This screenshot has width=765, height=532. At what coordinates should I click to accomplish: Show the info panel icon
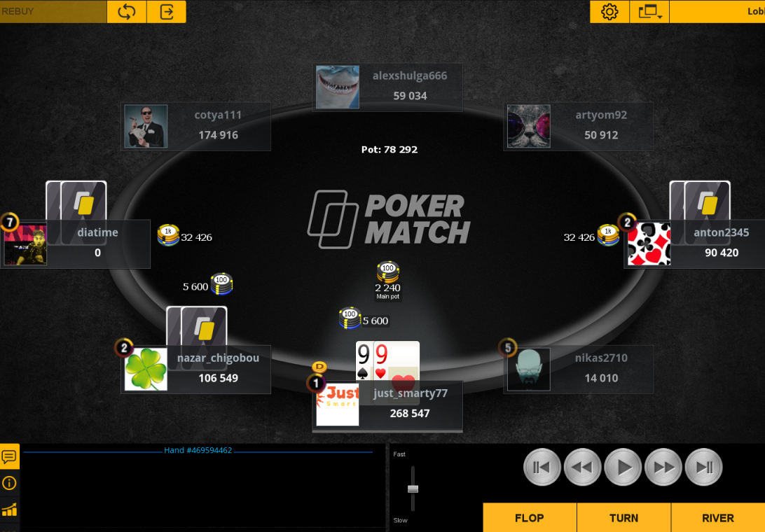(9, 483)
